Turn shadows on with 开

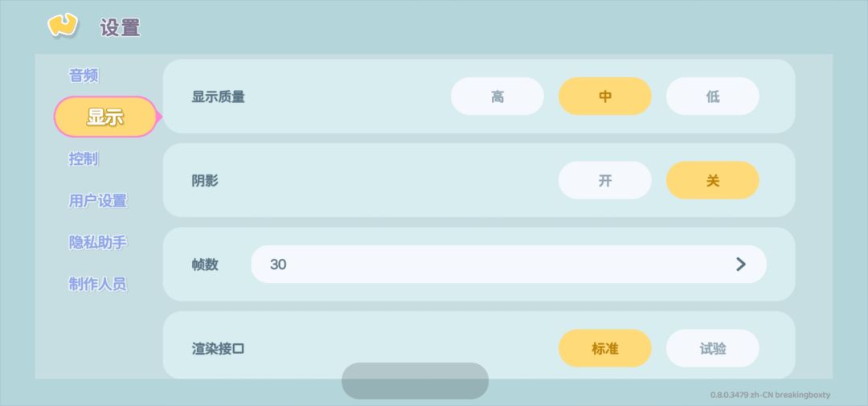605,181
